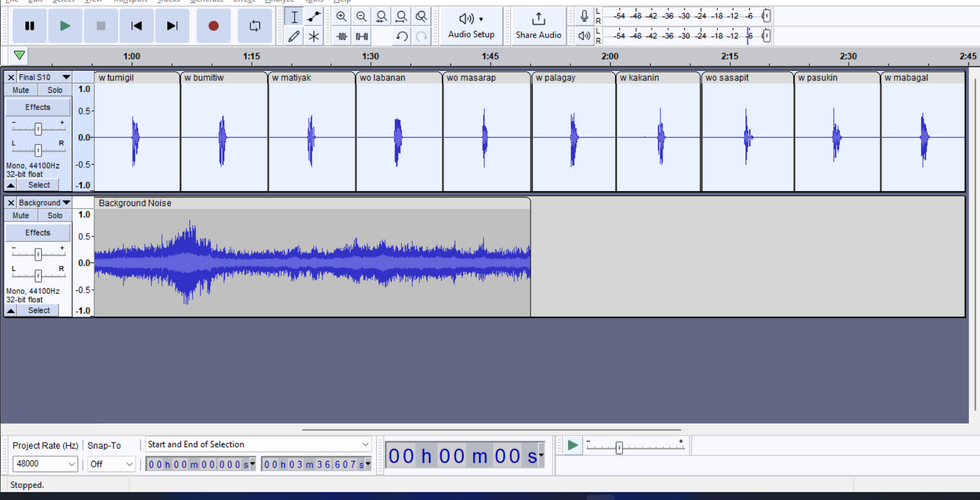Click the Zoom In magnifier
980x500 pixels.
341,17
